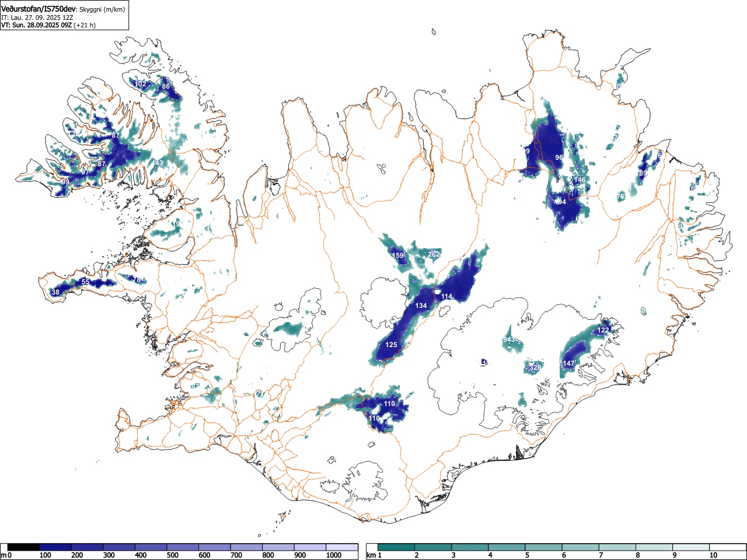Click the IT: Lau. 27. 09. 2025 12Z line
This screenshot has height=560, width=747.
click(x=37, y=17)
